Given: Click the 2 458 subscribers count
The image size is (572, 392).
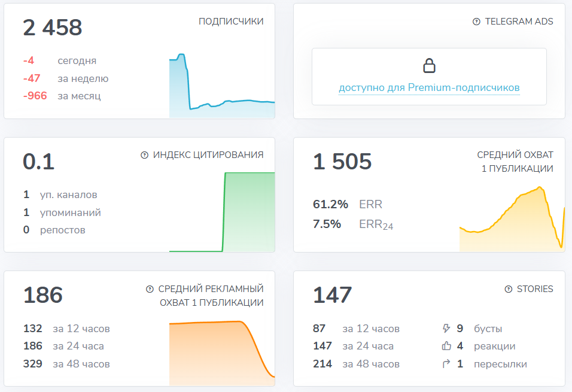Looking at the screenshot, I should 53,28.
